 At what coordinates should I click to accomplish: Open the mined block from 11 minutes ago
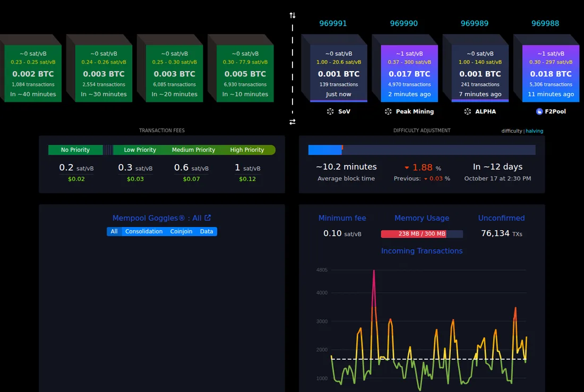click(x=551, y=73)
